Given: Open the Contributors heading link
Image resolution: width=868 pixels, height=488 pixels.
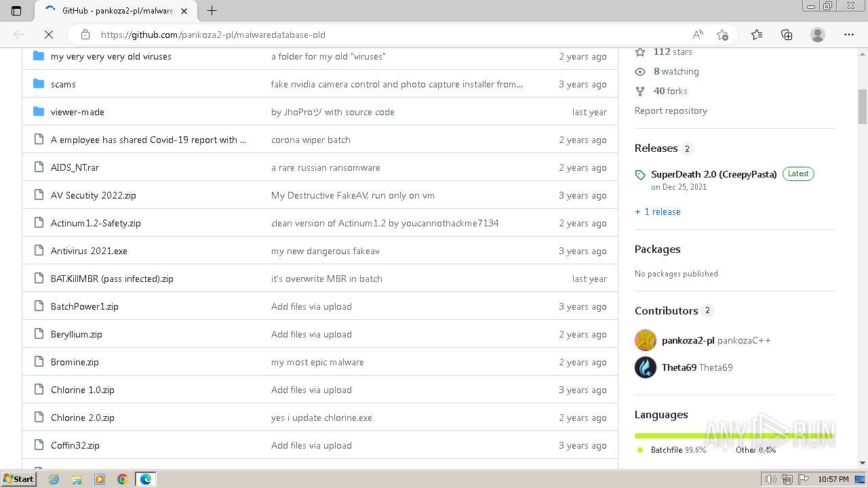Looking at the screenshot, I should 667,310.
